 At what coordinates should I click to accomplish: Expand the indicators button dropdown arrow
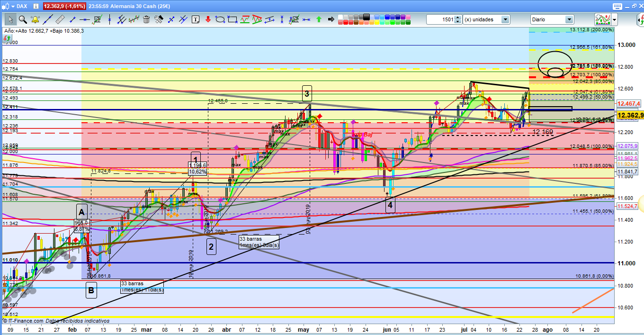point(614,19)
